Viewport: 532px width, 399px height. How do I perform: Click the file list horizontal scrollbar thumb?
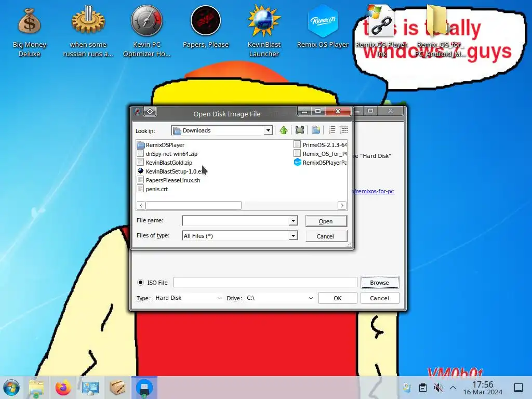193,205
